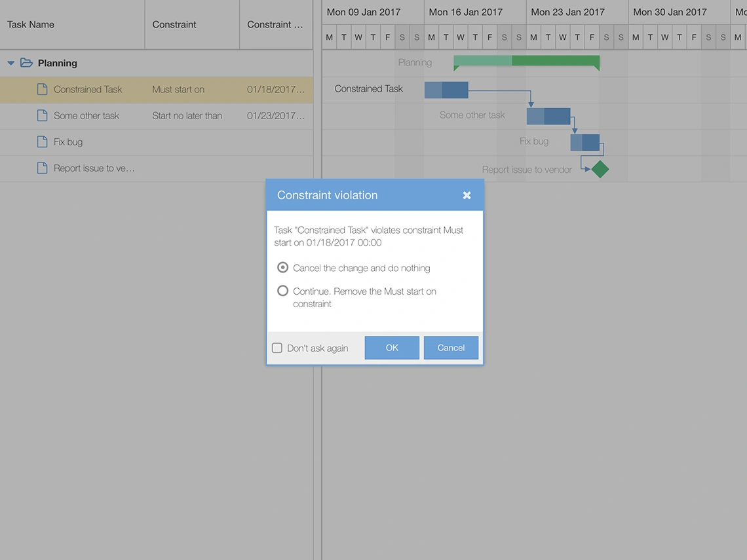This screenshot has height=560, width=747.
Task: Close the Constraint violation dialog
Action: click(467, 195)
